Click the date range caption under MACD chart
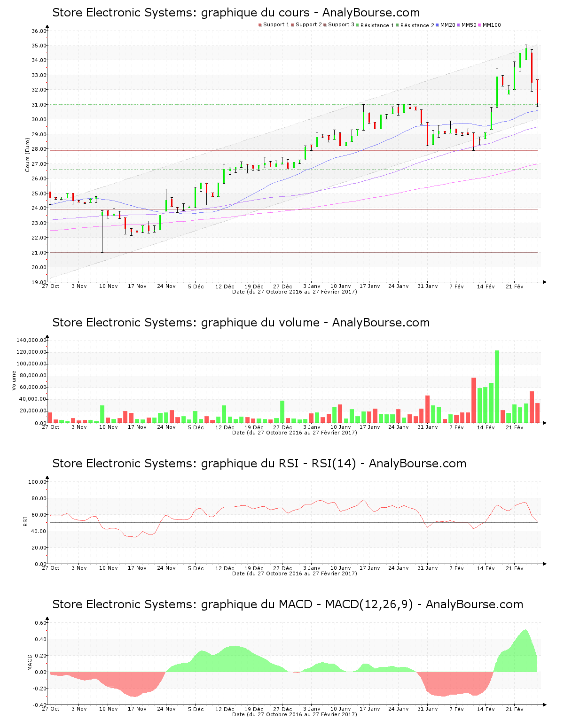564x728 pixels. 295,714
